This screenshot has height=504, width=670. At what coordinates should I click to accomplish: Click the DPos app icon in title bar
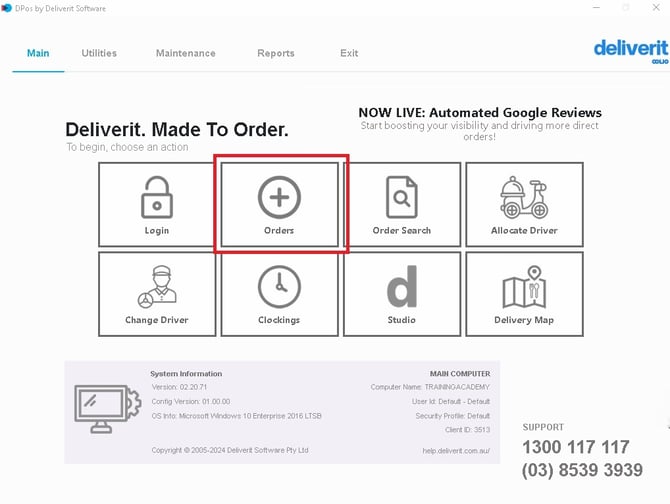7,8
